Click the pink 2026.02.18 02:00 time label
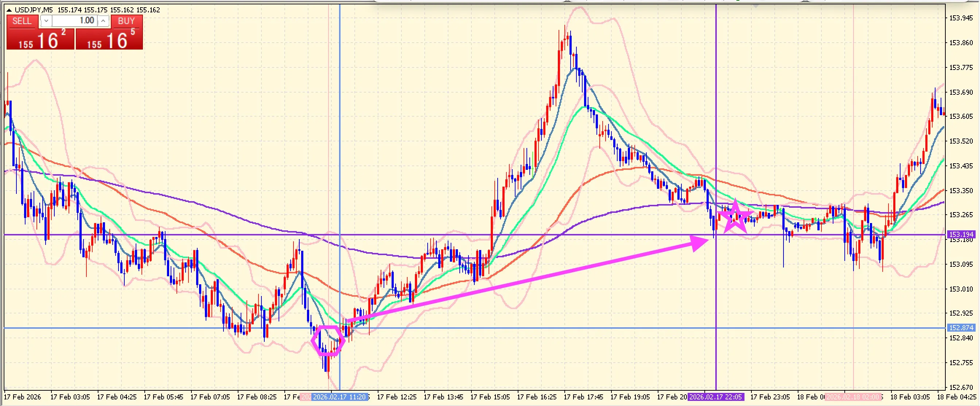 click(x=853, y=397)
